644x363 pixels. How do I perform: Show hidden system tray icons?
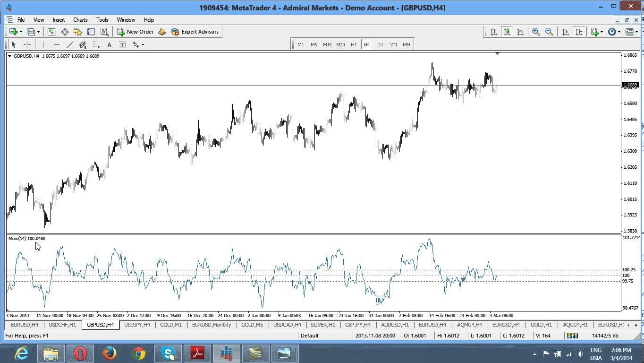(x=534, y=354)
